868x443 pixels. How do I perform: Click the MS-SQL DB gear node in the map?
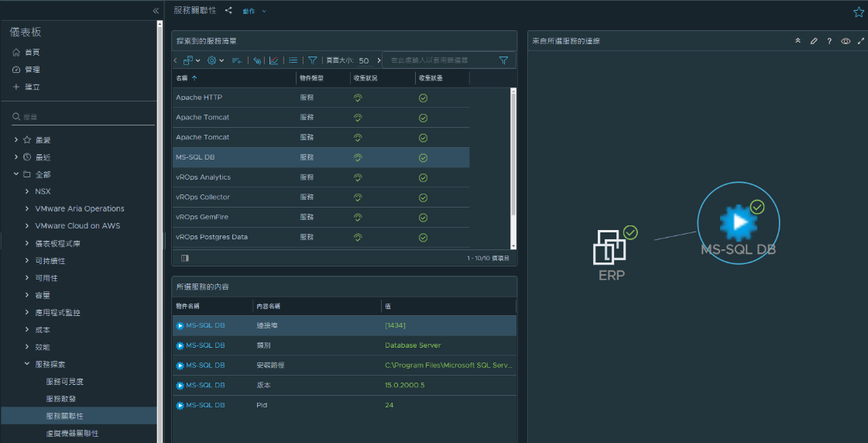pos(738,222)
